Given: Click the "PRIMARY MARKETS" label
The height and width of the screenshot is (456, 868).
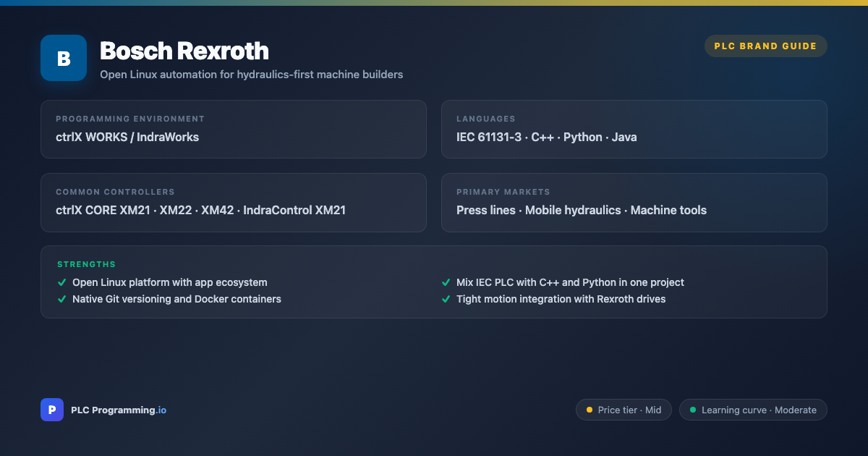Looking at the screenshot, I should point(503,192).
